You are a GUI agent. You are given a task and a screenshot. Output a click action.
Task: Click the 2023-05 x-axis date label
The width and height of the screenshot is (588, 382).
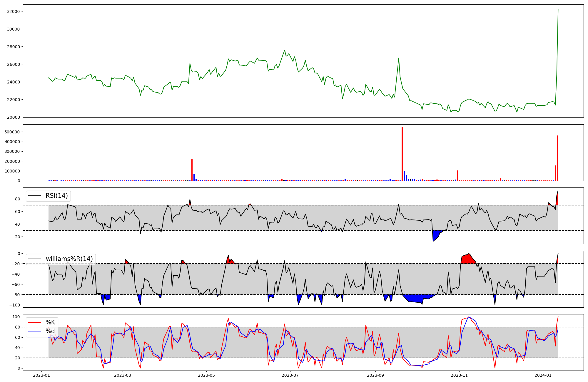pyautogui.click(x=206, y=375)
